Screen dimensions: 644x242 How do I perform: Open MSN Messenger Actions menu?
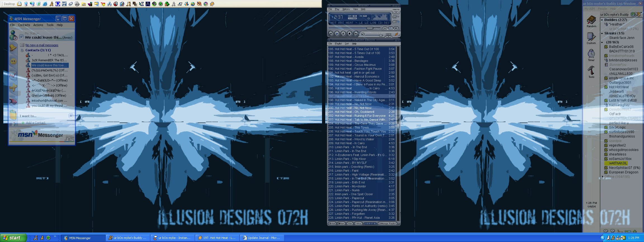pos(38,25)
